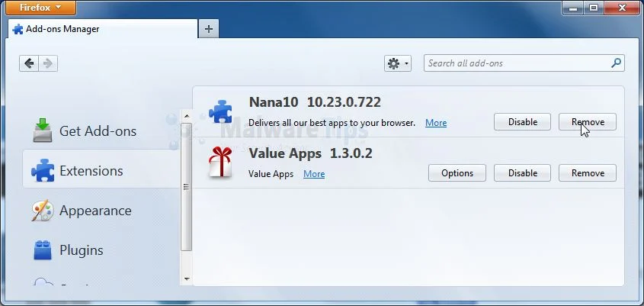This screenshot has height=306, width=644.
Task: Select Nana10 10.23.0.722 title text
Action: tap(315, 102)
